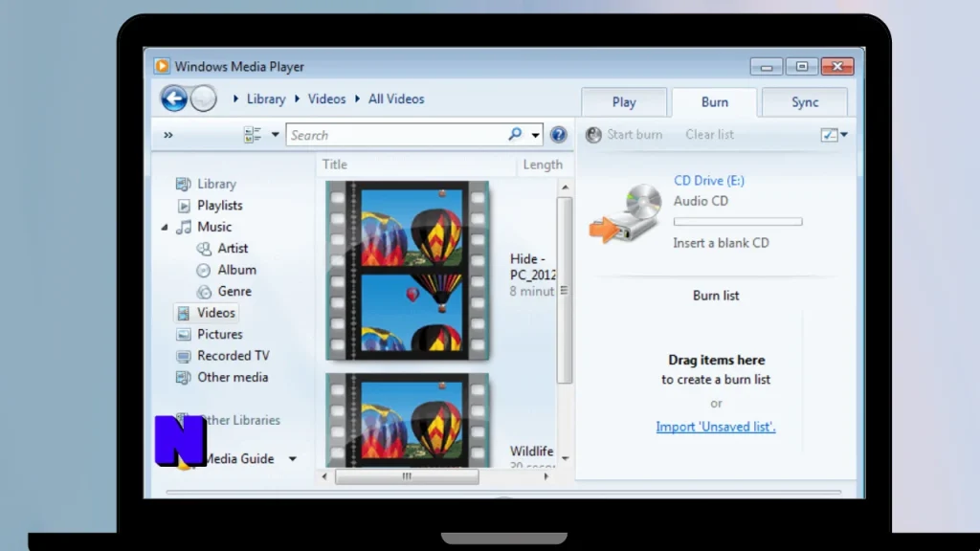980x551 pixels.
Task: Click the Forward navigation round button
Action: (203, 99)
